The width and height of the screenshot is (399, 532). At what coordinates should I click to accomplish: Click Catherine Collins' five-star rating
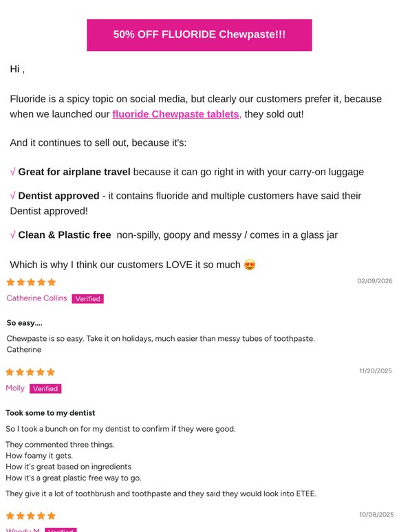point(31,282)
